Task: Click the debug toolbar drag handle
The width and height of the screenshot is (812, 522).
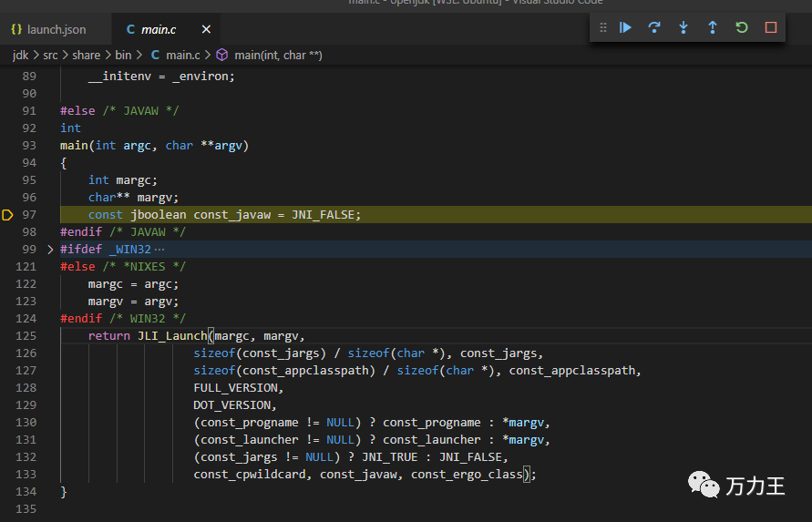Action: (602, 27)
